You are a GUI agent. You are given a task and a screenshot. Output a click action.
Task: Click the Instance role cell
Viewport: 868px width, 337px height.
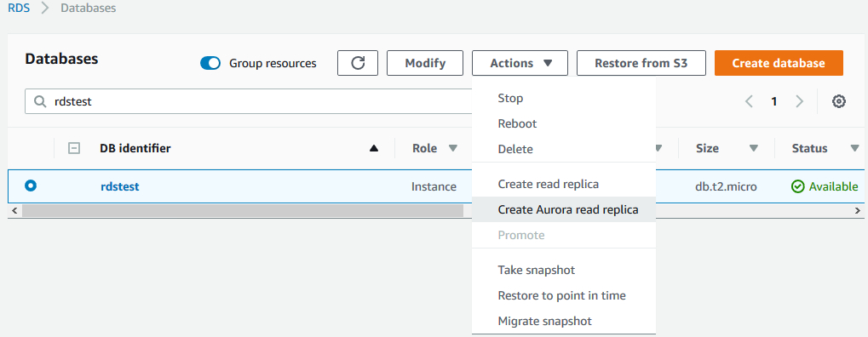pos(434,187)
